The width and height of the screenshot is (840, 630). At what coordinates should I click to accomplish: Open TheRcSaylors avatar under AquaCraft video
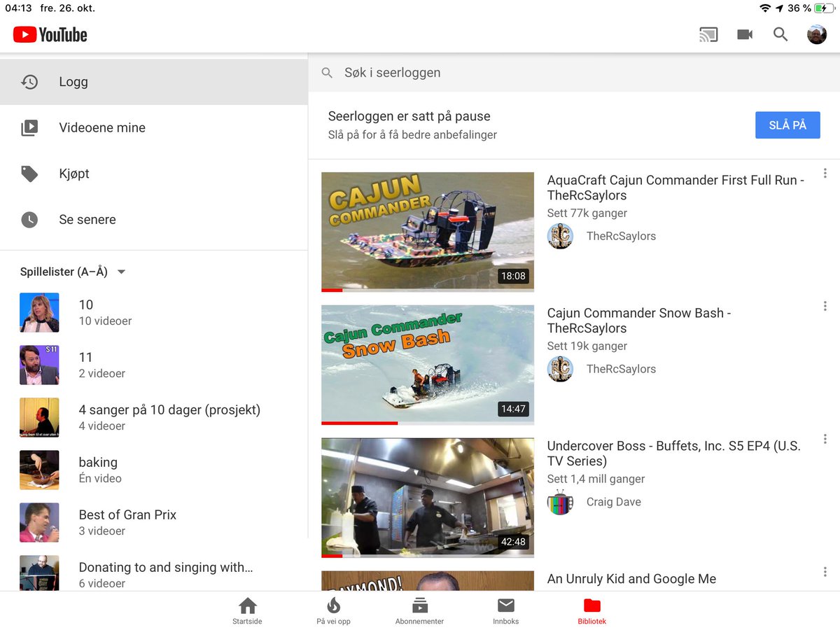click(x=560, y=236)
